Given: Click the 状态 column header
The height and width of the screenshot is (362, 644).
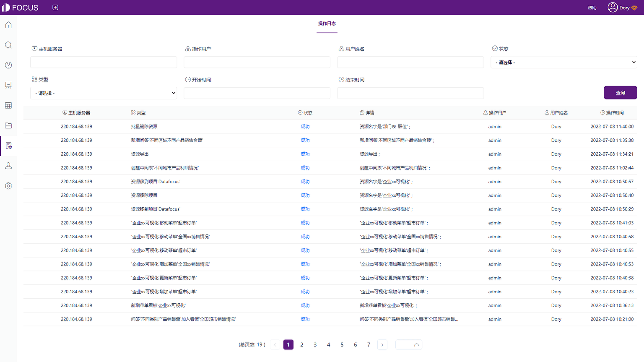Looking at the screenshot, I should click(305, 113).
